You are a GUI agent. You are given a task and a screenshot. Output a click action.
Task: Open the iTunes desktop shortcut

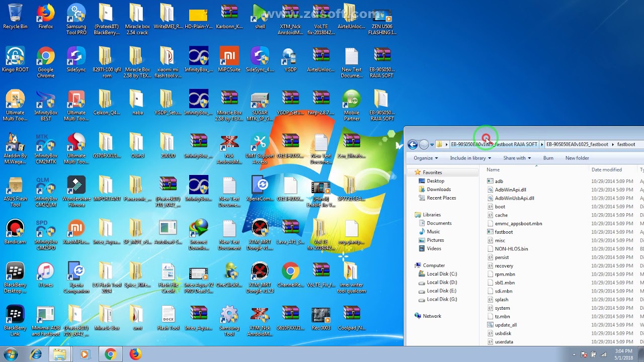coord(45,275)
